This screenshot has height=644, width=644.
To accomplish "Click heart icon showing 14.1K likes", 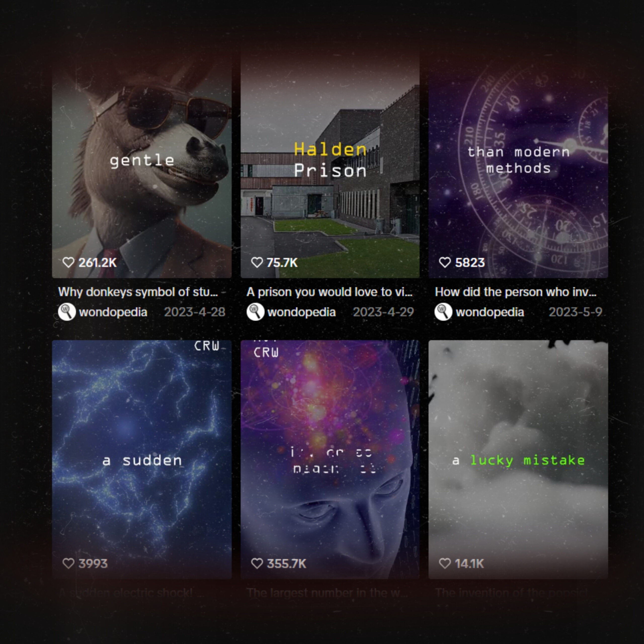I will 445,563.
